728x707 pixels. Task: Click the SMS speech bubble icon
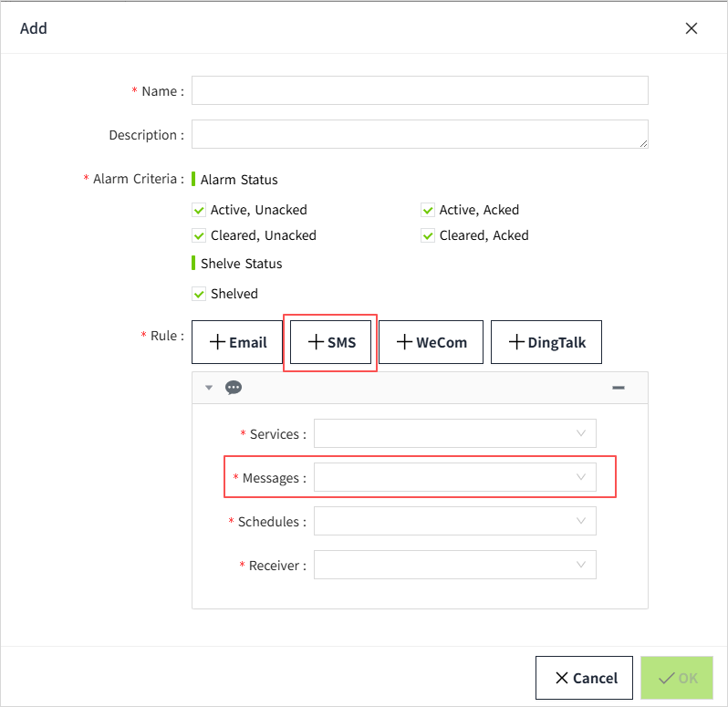point(234,388)
